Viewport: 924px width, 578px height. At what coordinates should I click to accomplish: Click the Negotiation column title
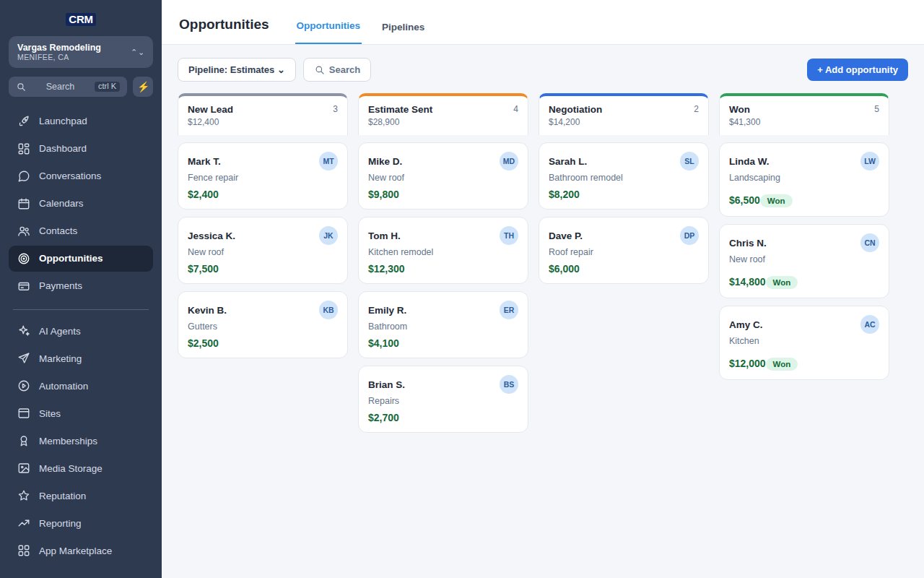[575, 110]
